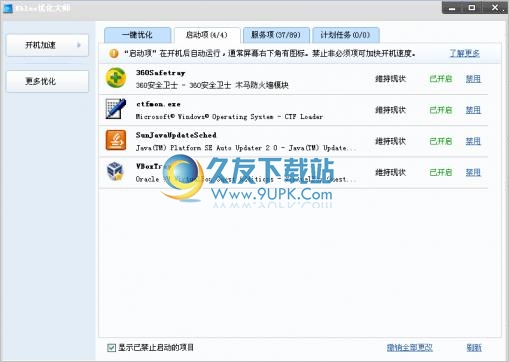Click the 360安全卫士 木马防火墙模块 description
Viewport: 509px width, 362px height.
(x=212, y=85)
